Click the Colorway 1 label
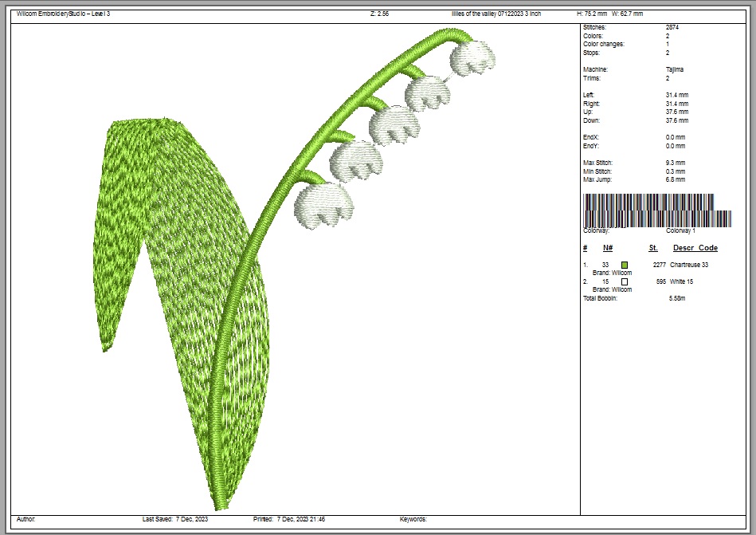 click(680, 230)
